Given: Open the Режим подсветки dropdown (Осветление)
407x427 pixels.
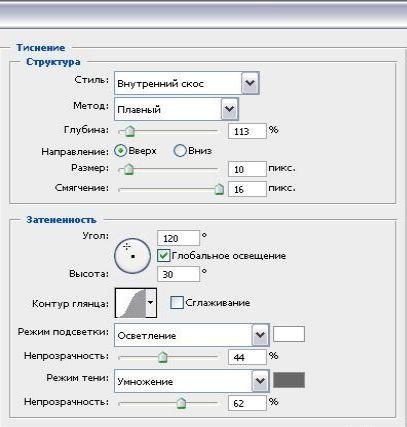Looking at the screenshot, I should coord(192,335).
